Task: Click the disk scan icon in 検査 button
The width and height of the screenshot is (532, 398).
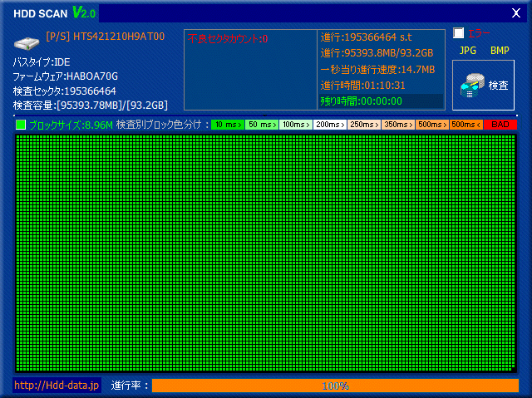Action: click(472, 86)
